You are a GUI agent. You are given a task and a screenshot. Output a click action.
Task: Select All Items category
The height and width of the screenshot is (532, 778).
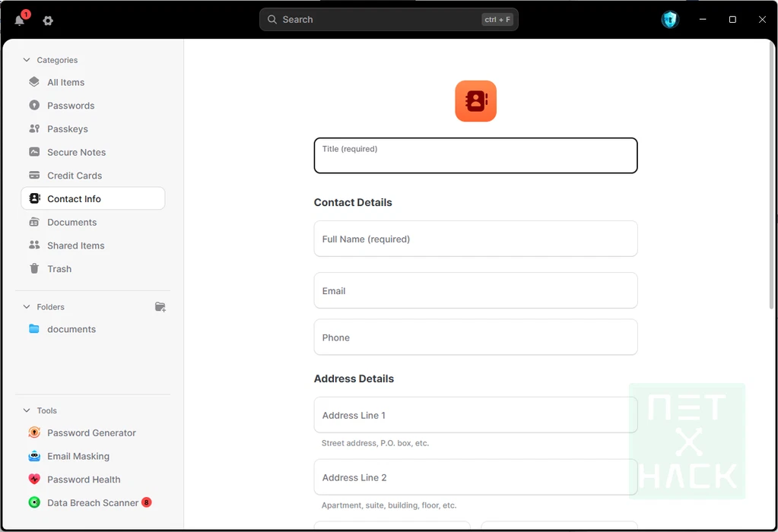[65, 82]
